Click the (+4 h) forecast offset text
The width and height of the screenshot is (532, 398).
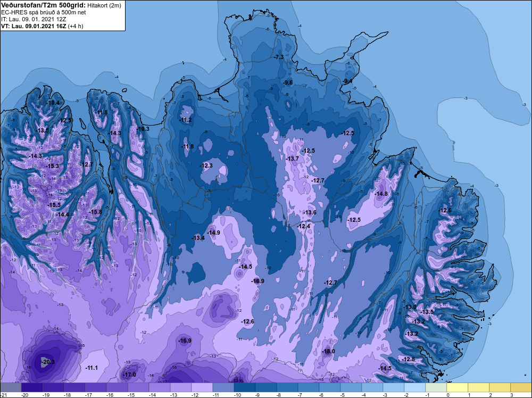pyautogui.click(x=76, y=26)
